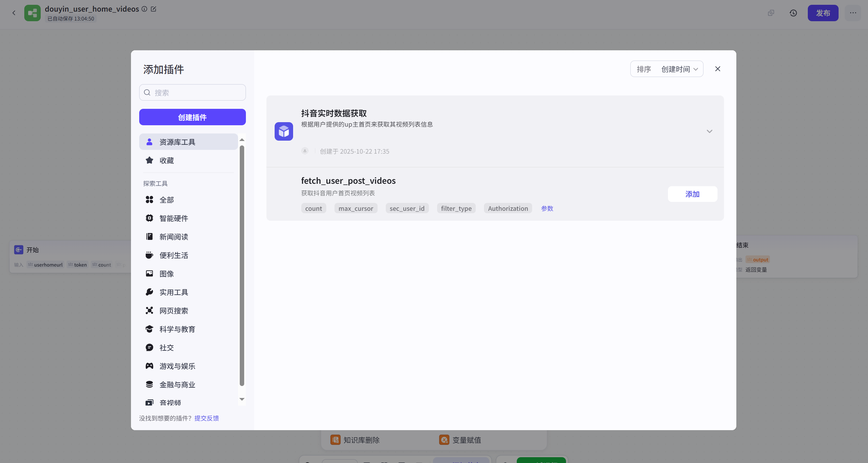The image size is (868, 463).
Task: Open the more options ellipsis menu
Action: point(853,13)
